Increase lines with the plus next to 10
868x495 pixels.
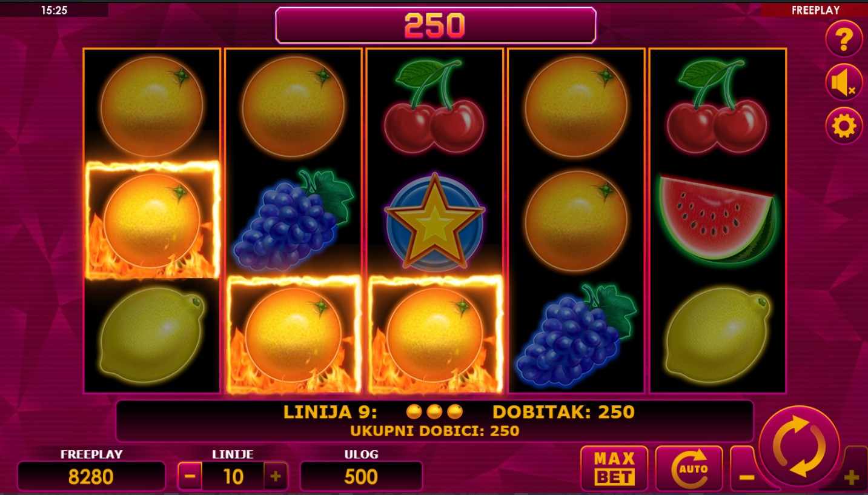276,476
